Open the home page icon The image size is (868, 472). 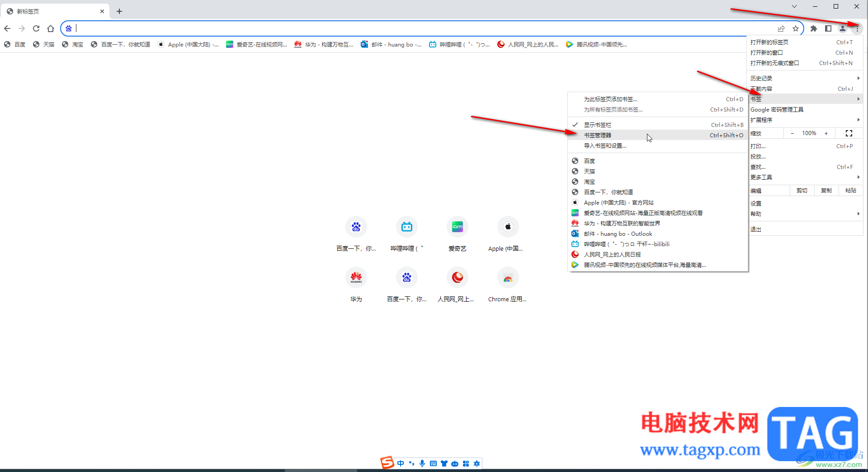click(51, 28)
